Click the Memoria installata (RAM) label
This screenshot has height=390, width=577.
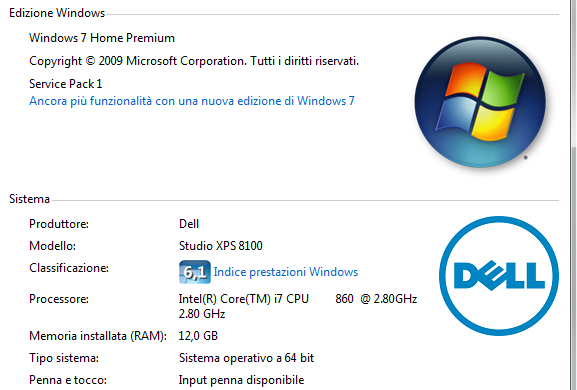(x=98, y=336)
